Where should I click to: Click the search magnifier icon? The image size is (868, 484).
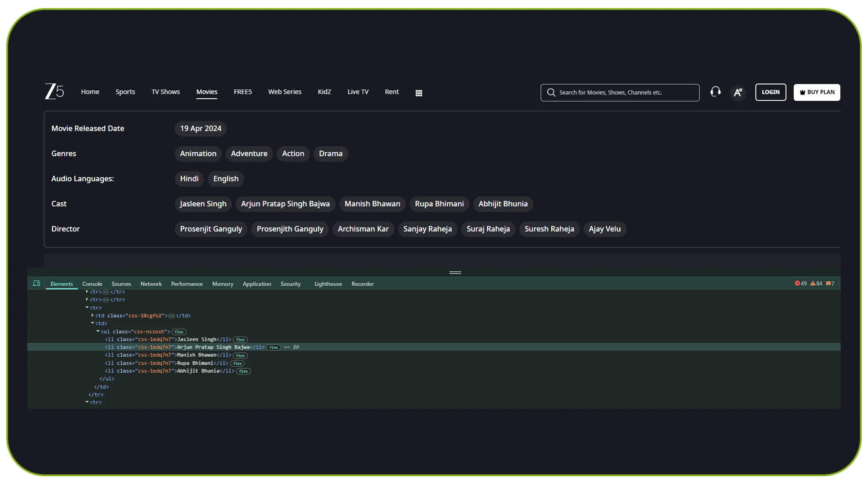(551, 93)
